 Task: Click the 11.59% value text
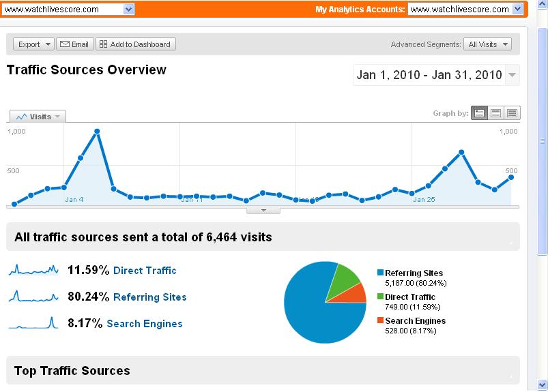coord(89,270)
